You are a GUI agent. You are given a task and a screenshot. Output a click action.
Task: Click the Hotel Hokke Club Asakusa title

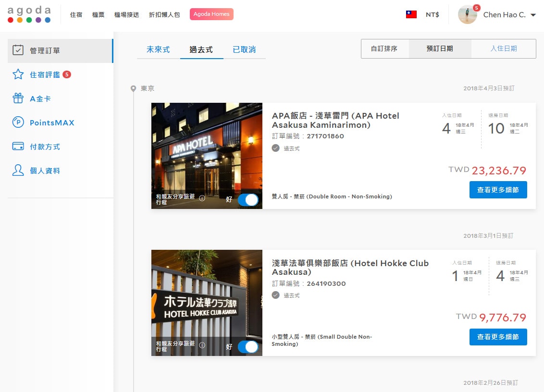(x=350, y=268)
